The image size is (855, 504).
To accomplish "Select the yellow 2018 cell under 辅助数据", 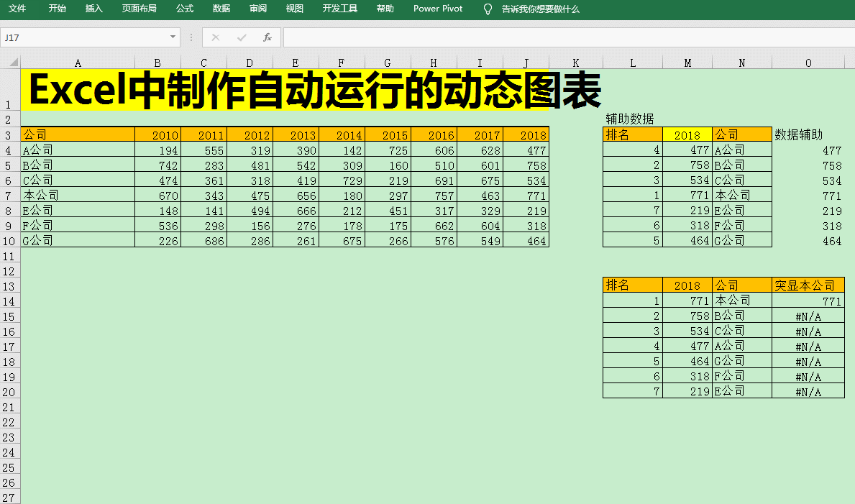I will 687,134.
